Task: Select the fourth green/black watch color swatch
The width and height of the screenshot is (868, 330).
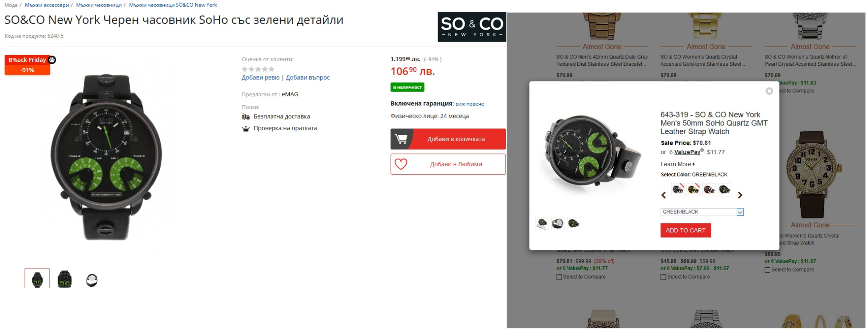Action: (x=724, y=190)
